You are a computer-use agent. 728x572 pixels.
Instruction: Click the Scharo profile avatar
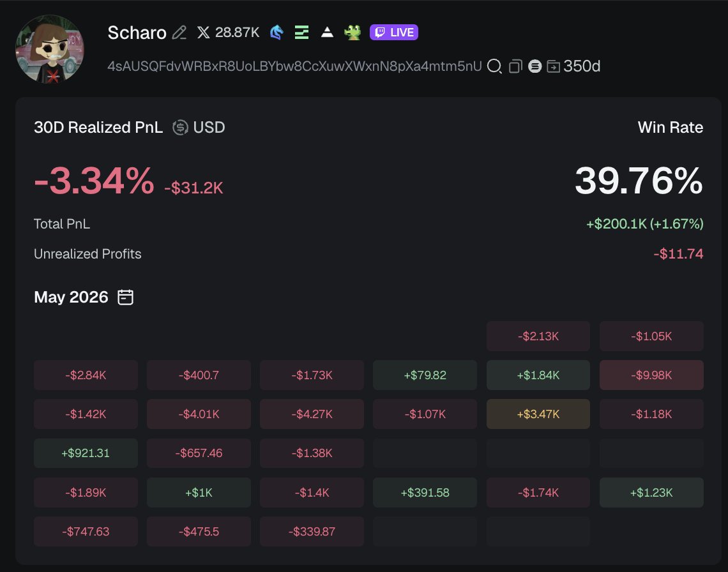pyautogui.click(x=50, y=49)
